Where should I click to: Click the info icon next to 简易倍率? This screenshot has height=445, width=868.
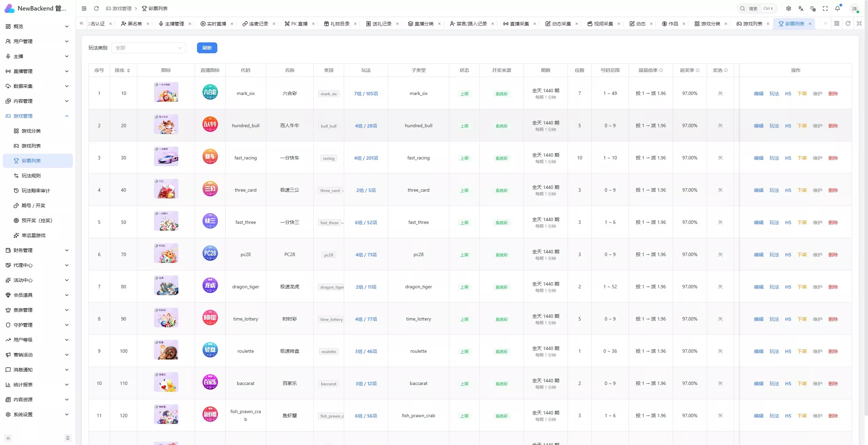[661, 70]
